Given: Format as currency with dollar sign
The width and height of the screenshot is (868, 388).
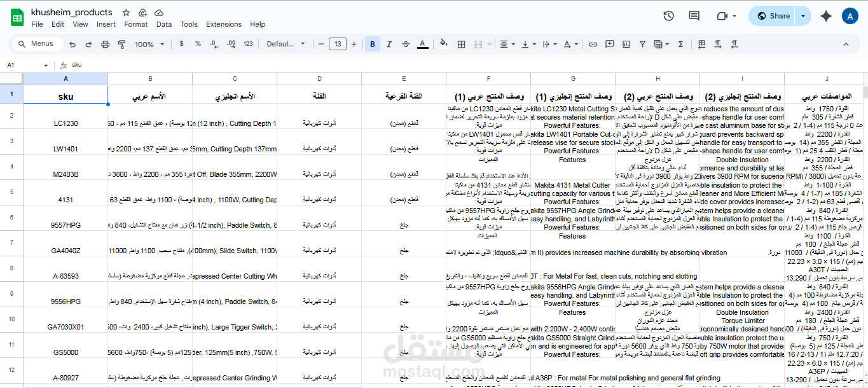Looking at the screenshot, I should point(182,44).
